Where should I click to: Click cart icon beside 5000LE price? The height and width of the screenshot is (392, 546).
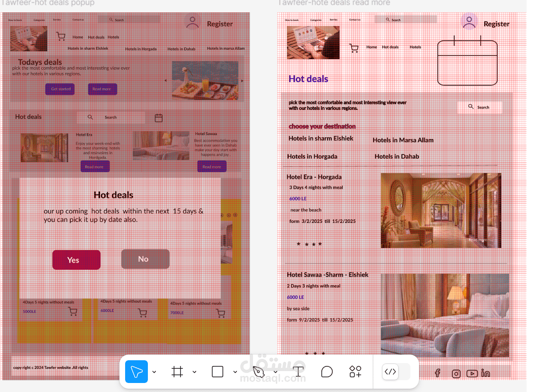point(73,311)
